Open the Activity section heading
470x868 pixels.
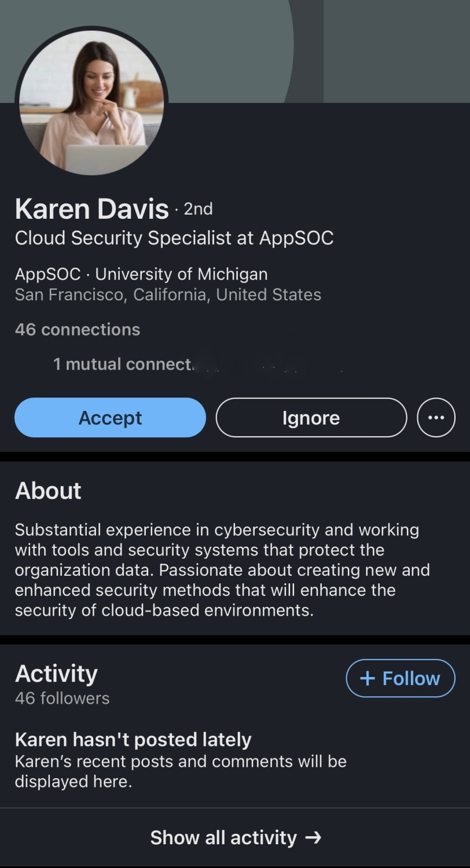[56, 674]
